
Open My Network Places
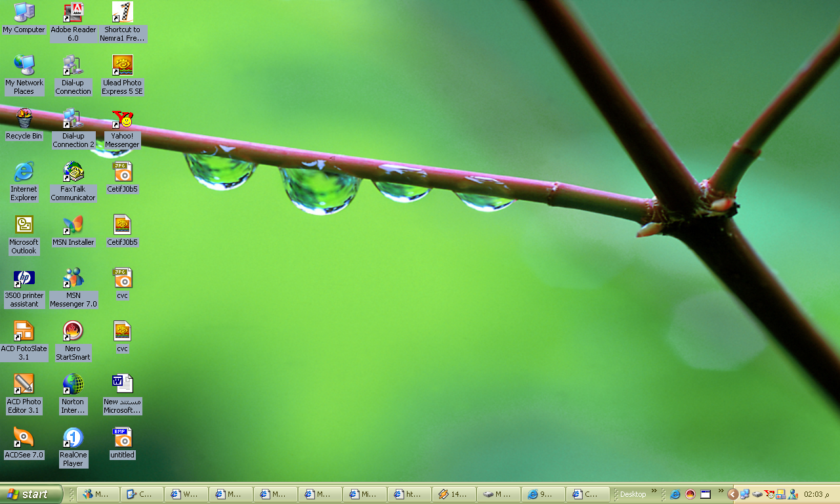point(24,75)
